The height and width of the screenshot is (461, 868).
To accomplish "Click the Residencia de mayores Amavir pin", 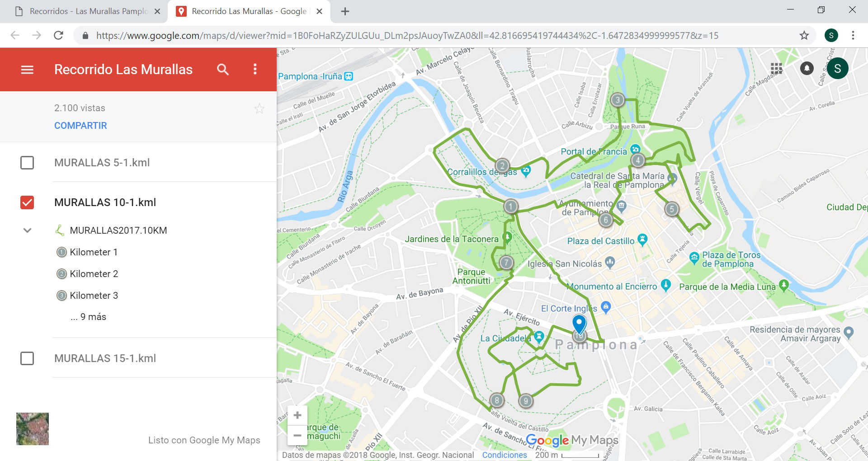I will point(849,333).
